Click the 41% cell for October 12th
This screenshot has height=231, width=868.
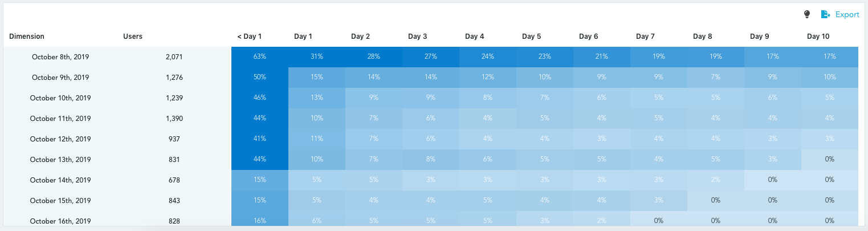(x=260, y=139)
